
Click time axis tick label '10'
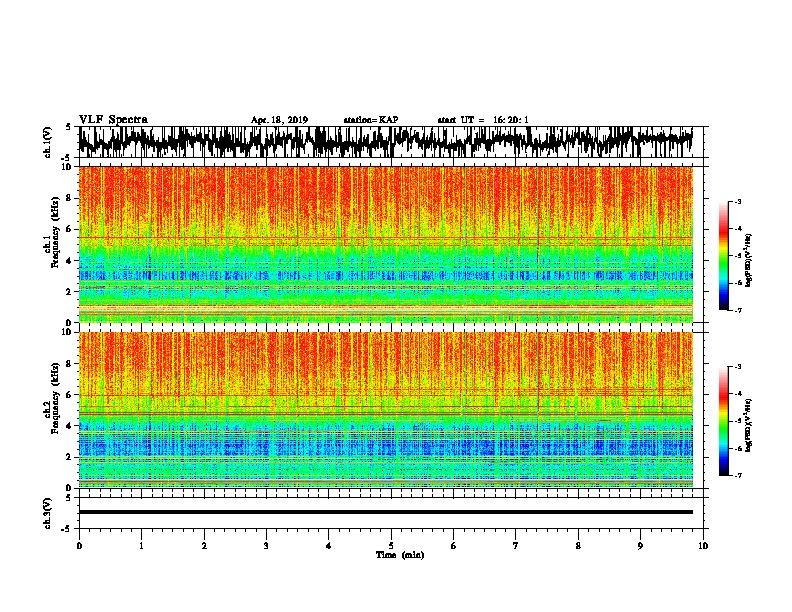pyautogui.click(x=703, y=546)
